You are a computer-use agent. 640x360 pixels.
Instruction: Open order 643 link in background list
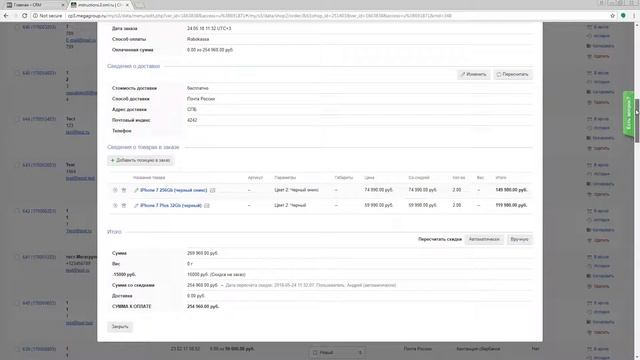pos(39,165)
